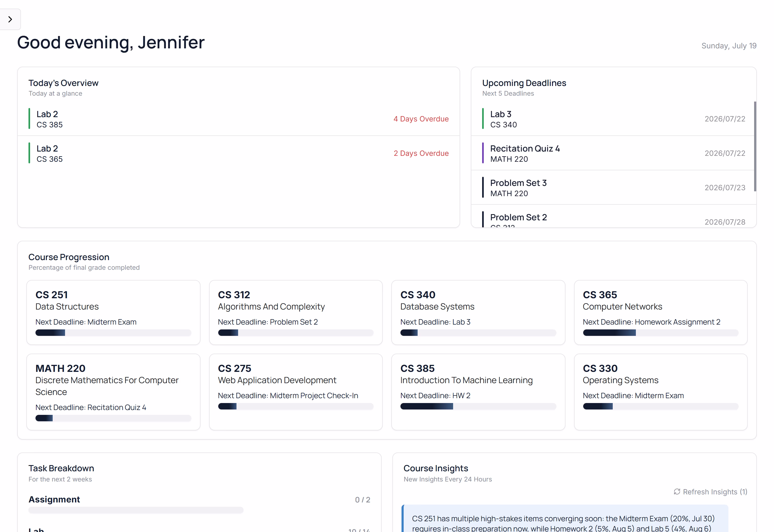
Task: Click the CS 330 progress bar
Action: 661,406
